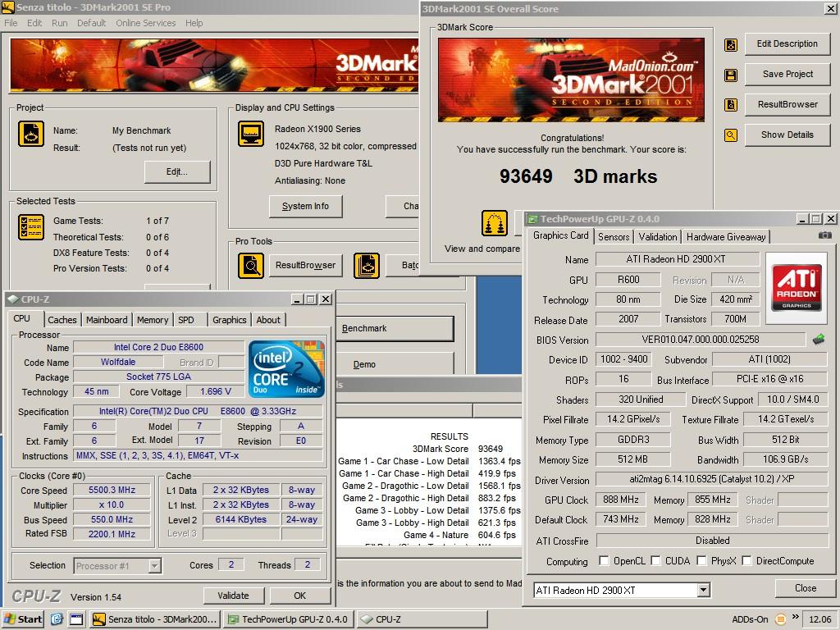Click the Edit Description icon in score window
Viewport: 840px width, 630px height.
(731, 45)
